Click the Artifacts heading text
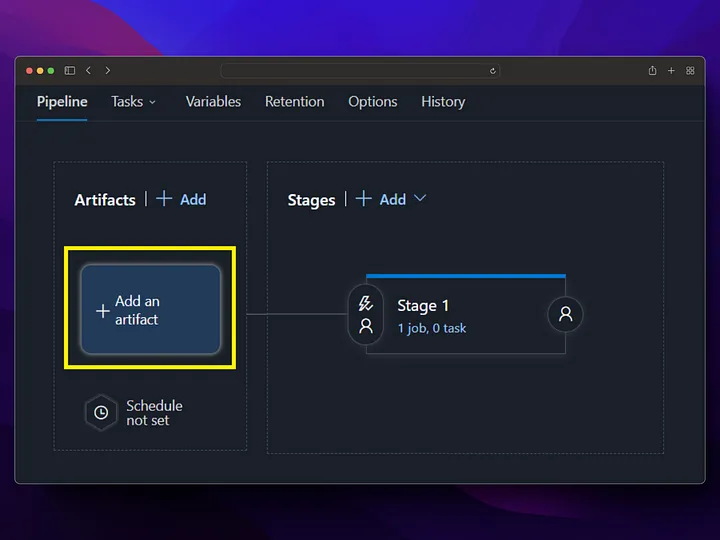Screen dimensions: 720x540 pos(105,200)
